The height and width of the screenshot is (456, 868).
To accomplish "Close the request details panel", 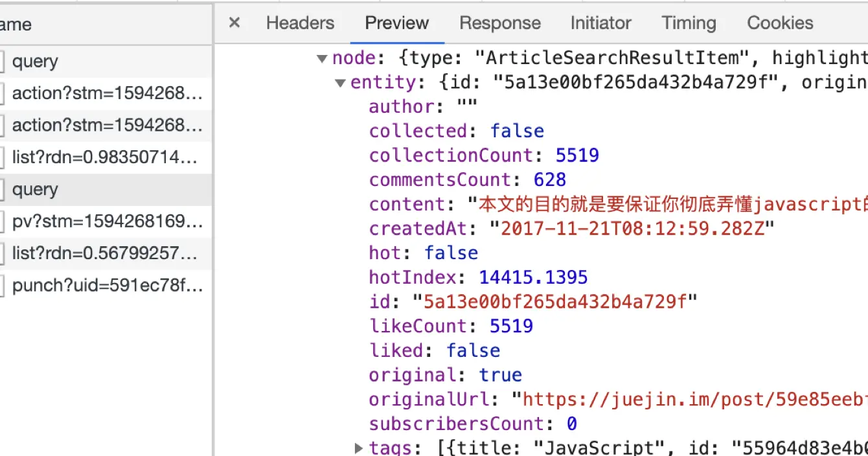I will [x=234, y=23].
